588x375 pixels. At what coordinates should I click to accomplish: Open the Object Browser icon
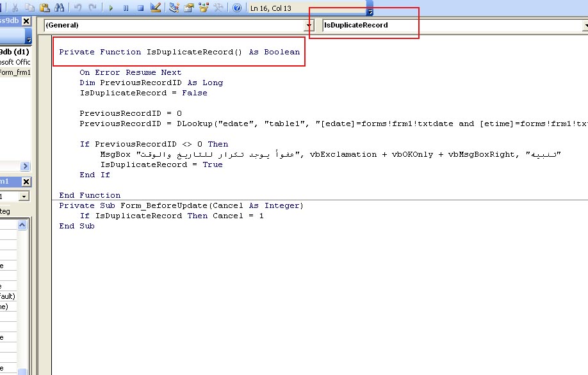coord(204,8)
